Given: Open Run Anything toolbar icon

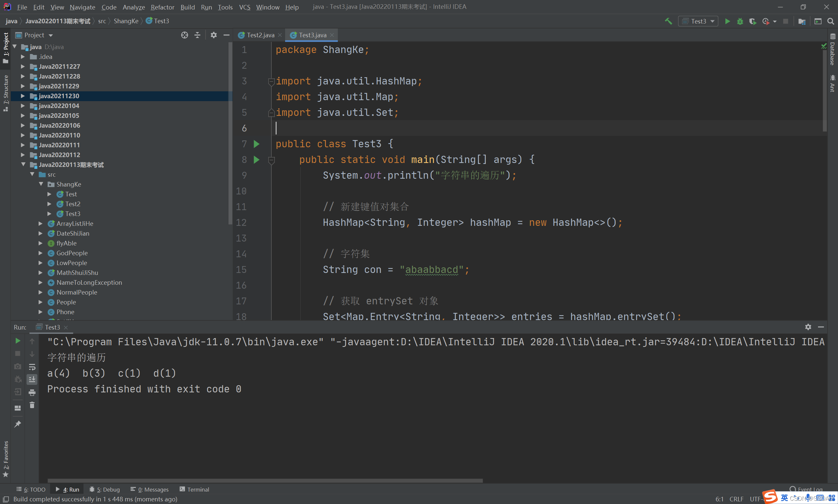Looking at the screenshot, I should click(x=818, y=21).
